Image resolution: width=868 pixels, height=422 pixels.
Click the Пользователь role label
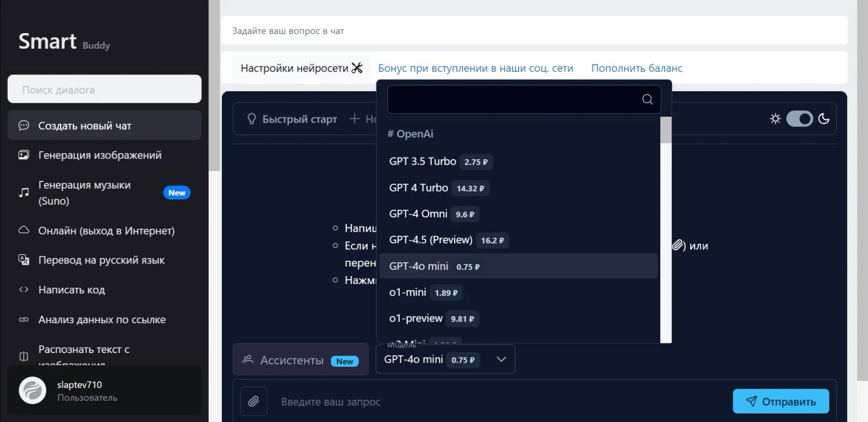[87, 398]
